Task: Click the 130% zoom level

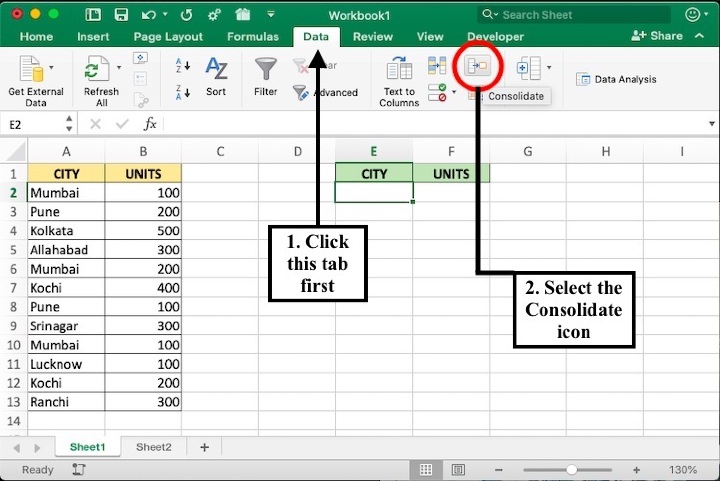Action: point(683,470)
